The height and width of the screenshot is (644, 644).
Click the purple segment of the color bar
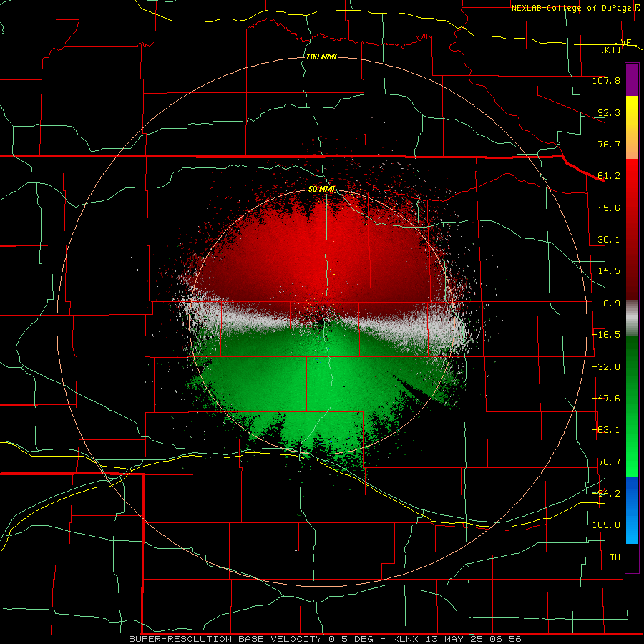pyautogui.click(x=632, y=79)
